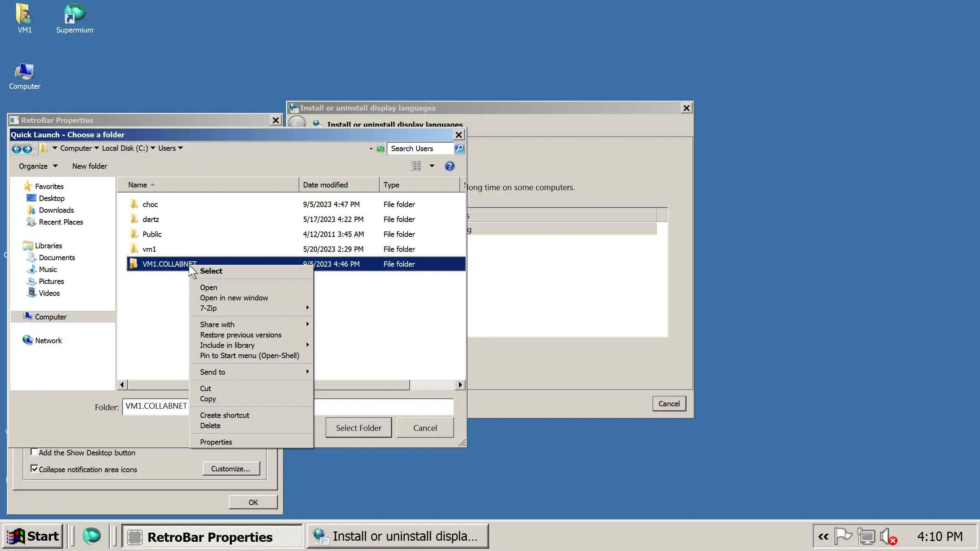Screen dimensions: 980x551
Task: Expand the Users breadcrumb dropdown arrow
Action: [x=181, y=148]
